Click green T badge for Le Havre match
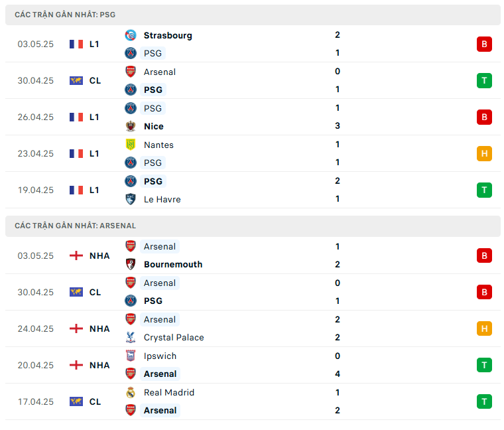This screenshot has height=430, width=504. coord(484,190)
